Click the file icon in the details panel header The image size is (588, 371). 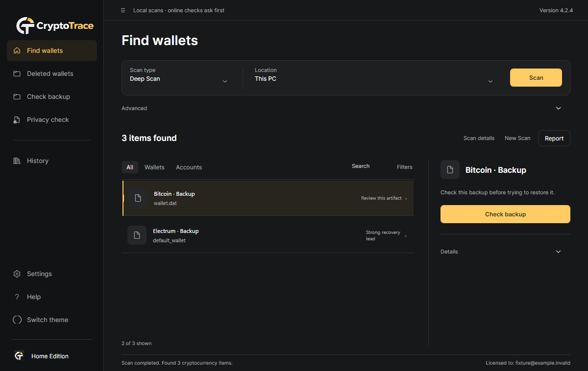click(x=450, y=169)
